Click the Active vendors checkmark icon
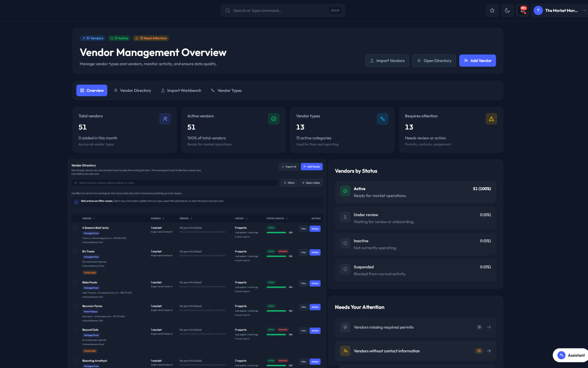The image size is (588, 368). pos(274,119)
